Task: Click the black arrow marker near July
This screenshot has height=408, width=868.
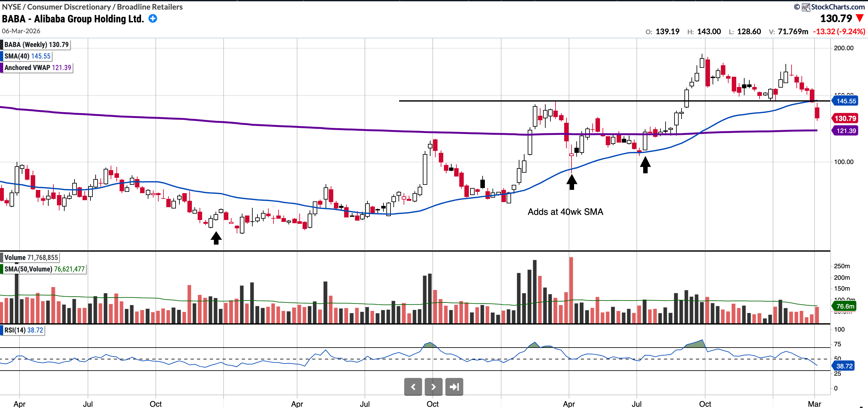Action: pyautogui.click(x=645, y=165)
